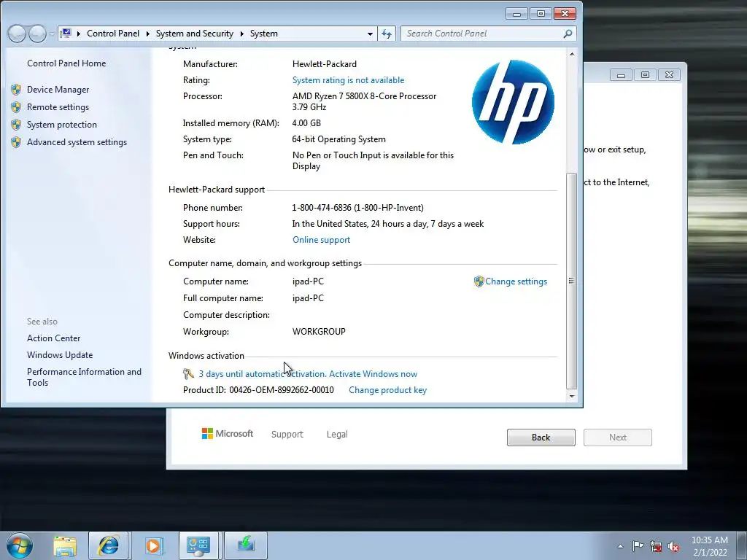Screen dimensions: 747x560
Task: Click the Device Manager shield icon
Action: pos(16,90)
